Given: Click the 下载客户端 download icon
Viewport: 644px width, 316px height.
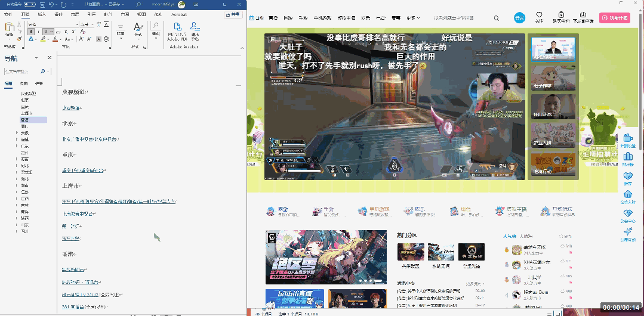Looking at the screenshot, I should point(583,15).
